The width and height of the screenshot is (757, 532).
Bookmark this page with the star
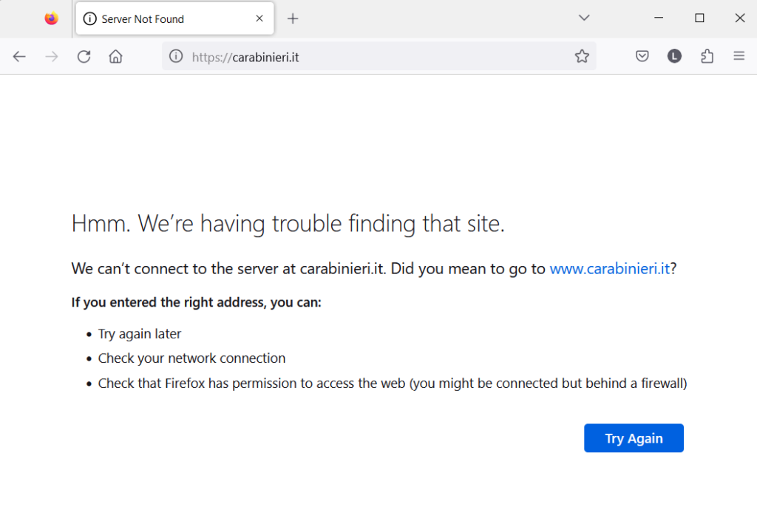point(582,56)
